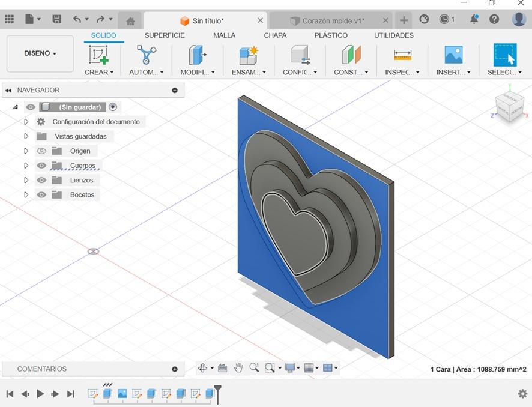This screenshot has height=407, width=532.
Task: Show the hidden Origen folder
Action: click(41, 151)
